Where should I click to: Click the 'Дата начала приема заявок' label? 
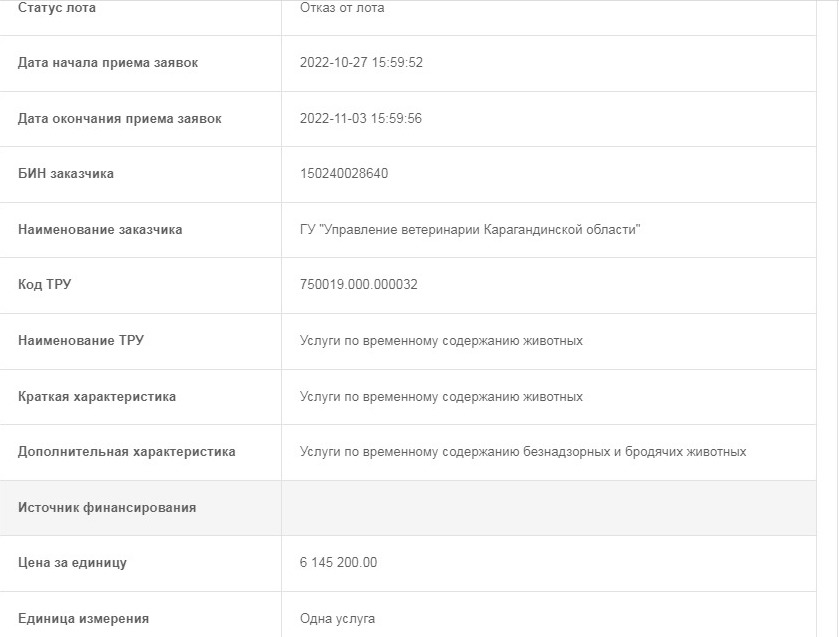tap(108, 63)
